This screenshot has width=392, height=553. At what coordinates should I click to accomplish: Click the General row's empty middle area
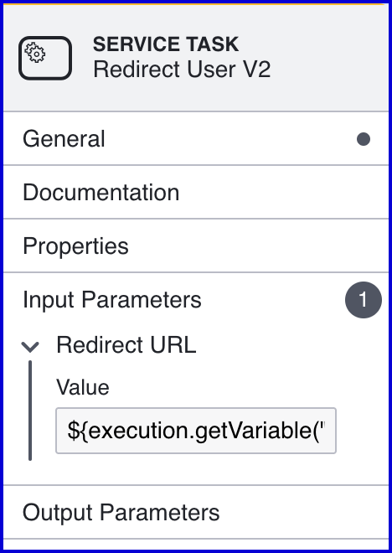tap(230, 138)
